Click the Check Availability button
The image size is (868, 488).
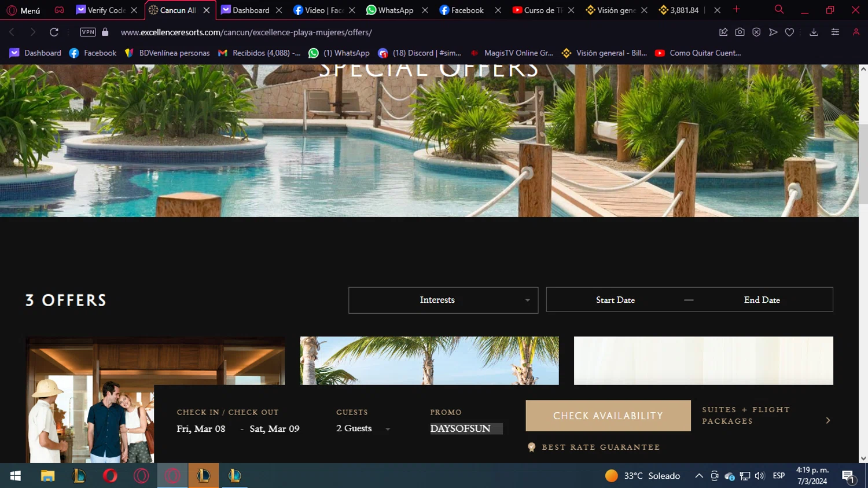608,416
